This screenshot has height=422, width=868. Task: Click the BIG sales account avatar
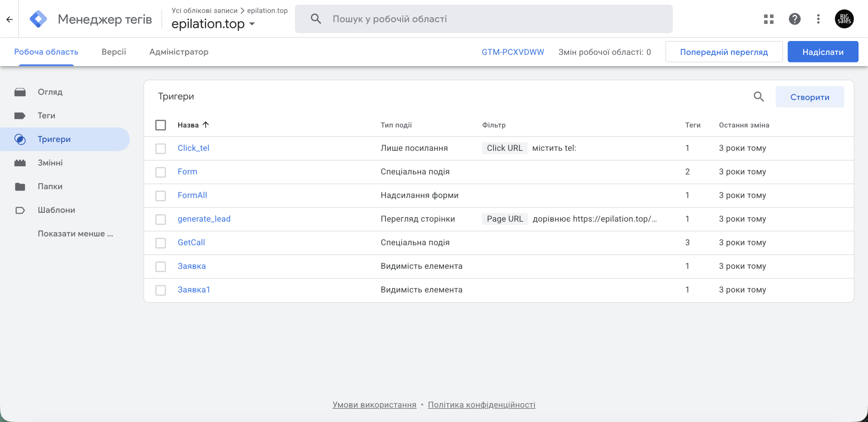point(844,19)
